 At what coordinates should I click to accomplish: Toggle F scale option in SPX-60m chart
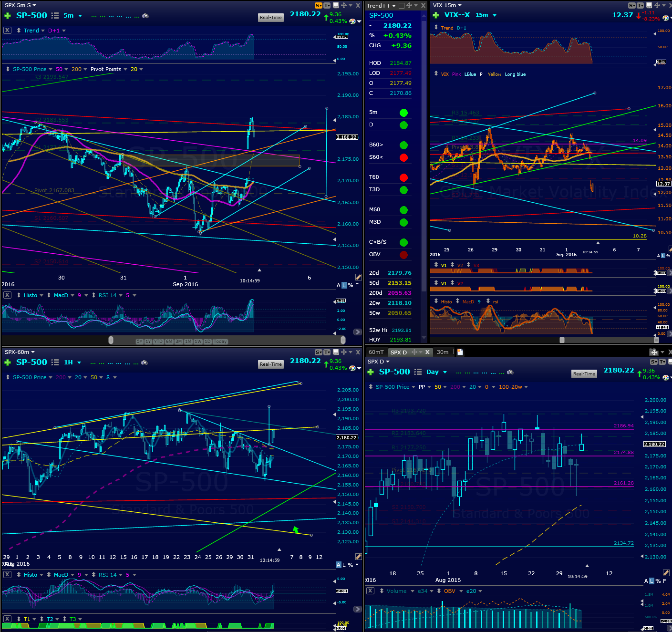[x=357, y=565]
